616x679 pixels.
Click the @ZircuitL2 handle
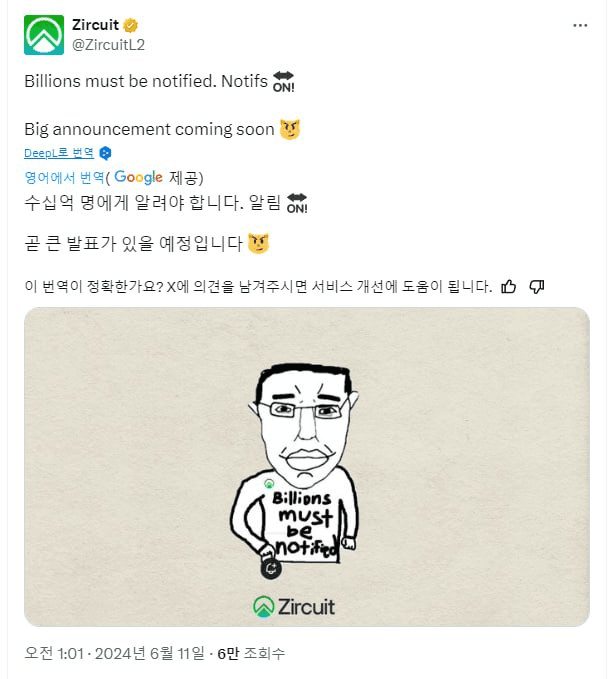pyautogui.click(x=109, y=43)
